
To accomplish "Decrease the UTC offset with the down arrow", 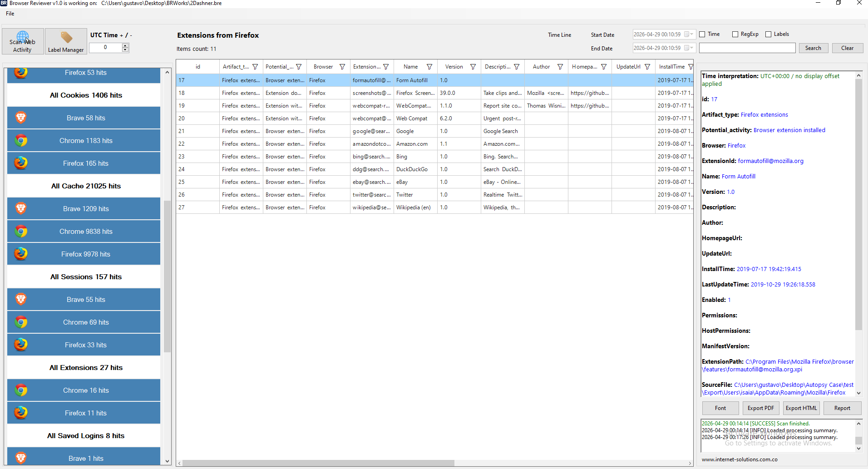I will pos(125,50).
